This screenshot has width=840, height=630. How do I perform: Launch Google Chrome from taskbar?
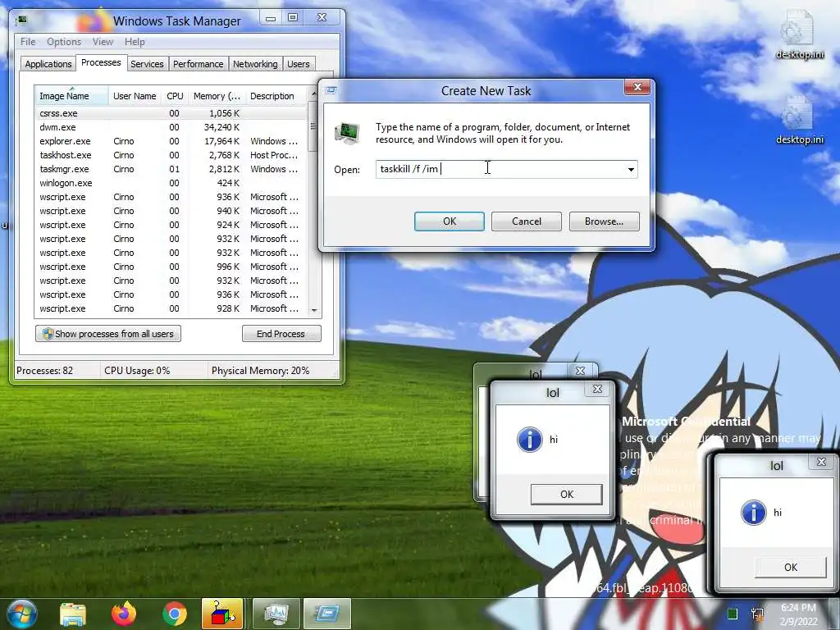(174, 614)
